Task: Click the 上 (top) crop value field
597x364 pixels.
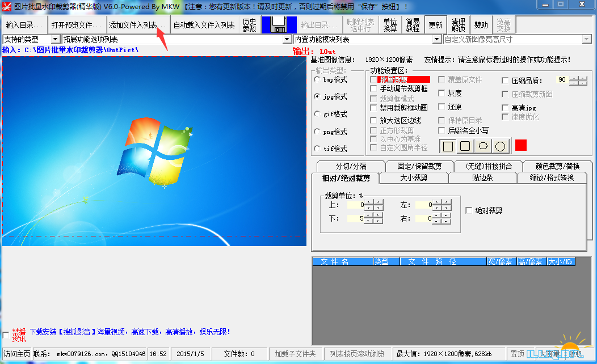Action: coord(355,205)
